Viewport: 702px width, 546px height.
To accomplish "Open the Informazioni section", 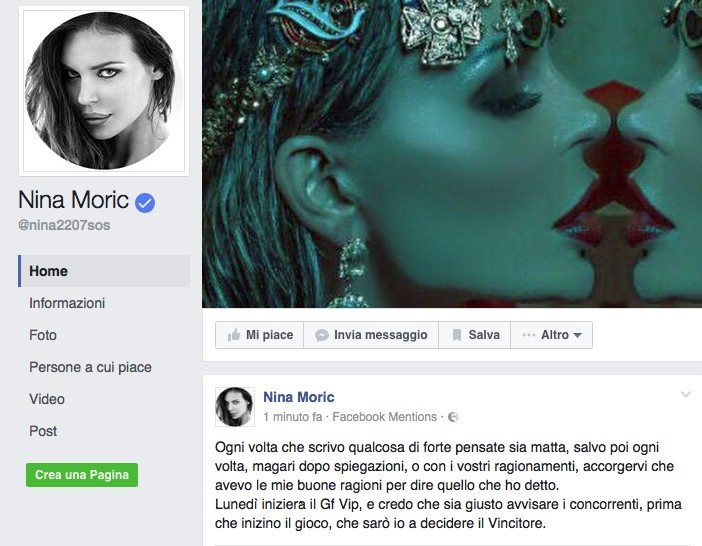I will 67,303.
